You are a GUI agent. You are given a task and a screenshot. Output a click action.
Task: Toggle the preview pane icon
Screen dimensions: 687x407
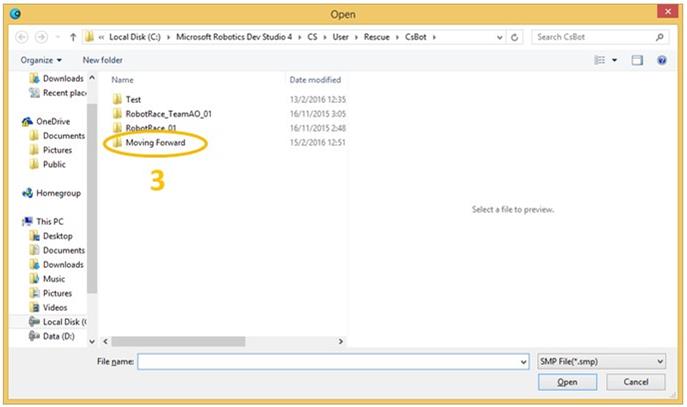637,60
